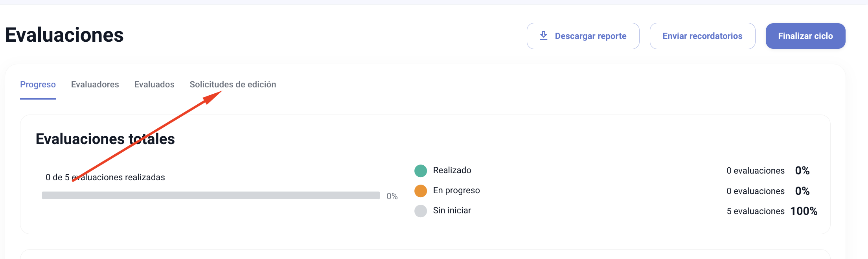Screen dimensions: 868x259
Task: Click the 5 evaluaciones count text
Action: tap(756, 211)
